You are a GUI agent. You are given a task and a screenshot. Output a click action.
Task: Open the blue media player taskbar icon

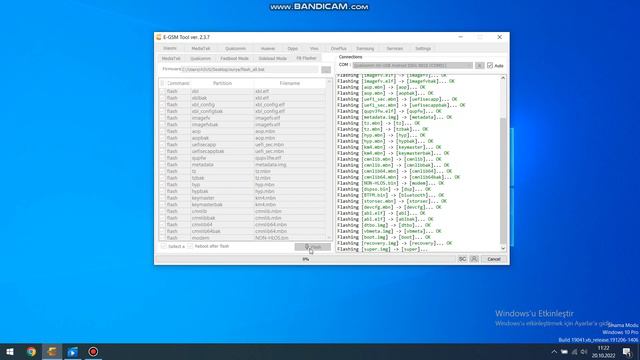pos(73,352)
